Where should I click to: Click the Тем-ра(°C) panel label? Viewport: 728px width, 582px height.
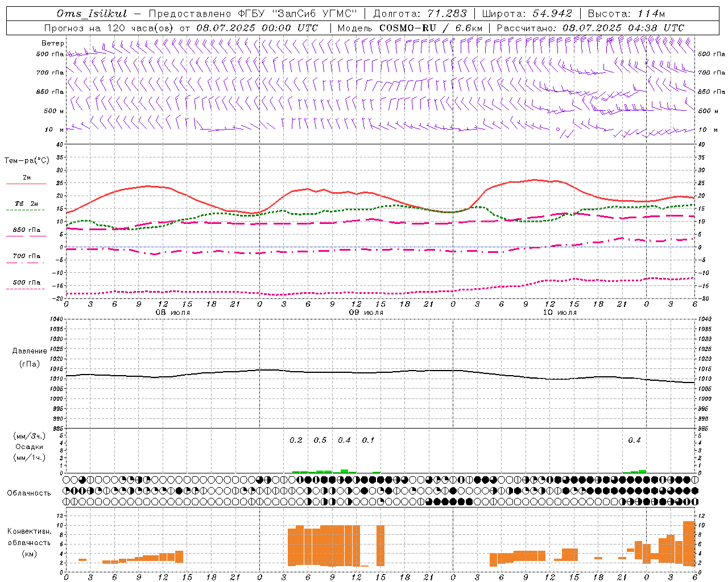(27, 161)
